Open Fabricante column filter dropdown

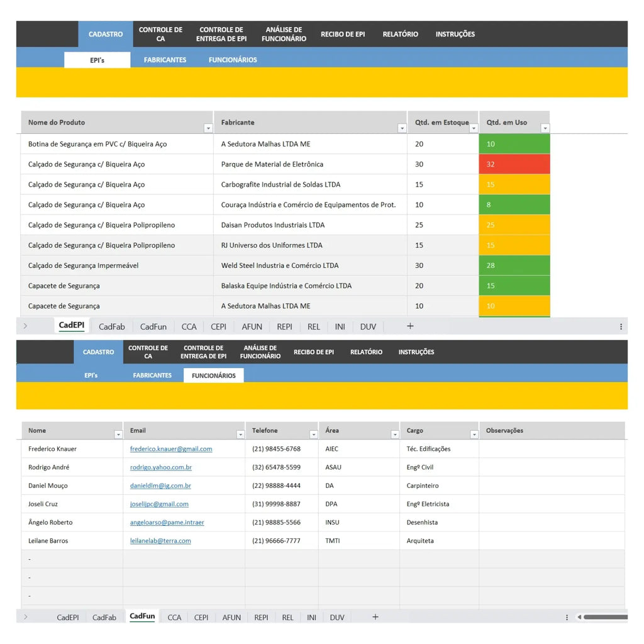(x=402, y=128)
